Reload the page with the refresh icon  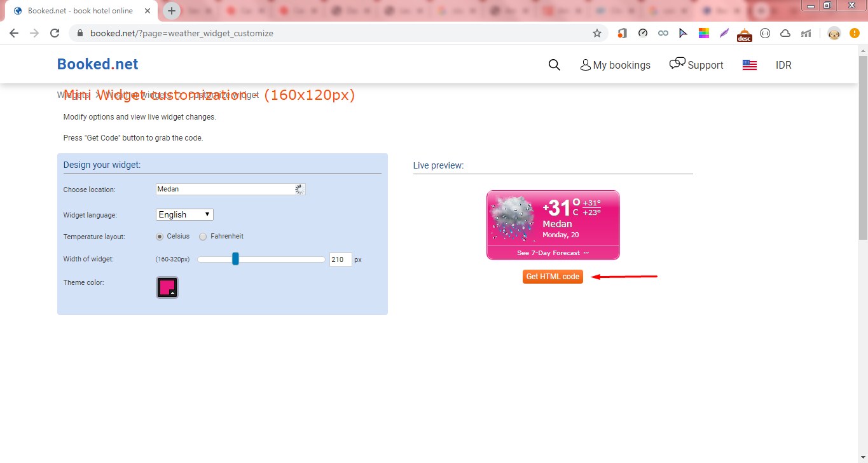tap(55, 33)
